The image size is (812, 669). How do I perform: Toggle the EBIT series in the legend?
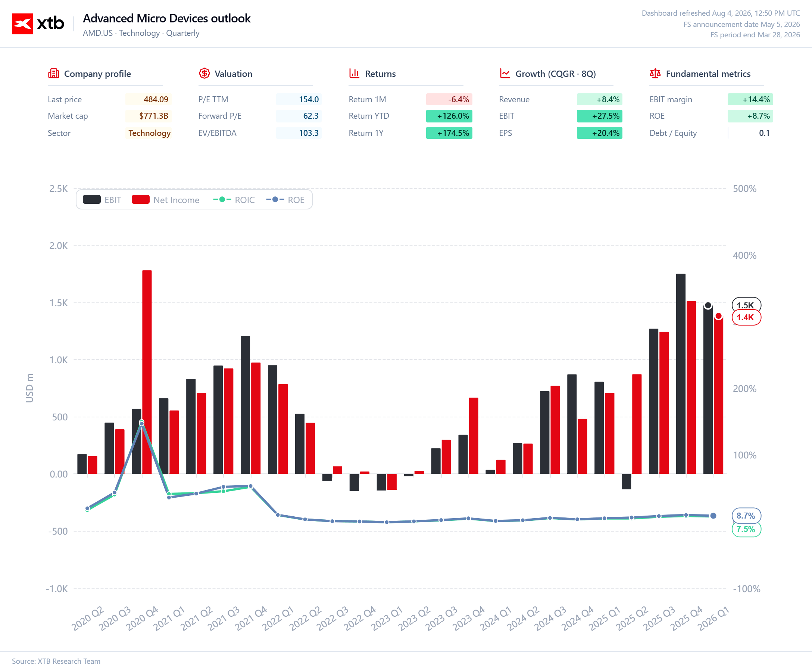click(x=102, y=200)
